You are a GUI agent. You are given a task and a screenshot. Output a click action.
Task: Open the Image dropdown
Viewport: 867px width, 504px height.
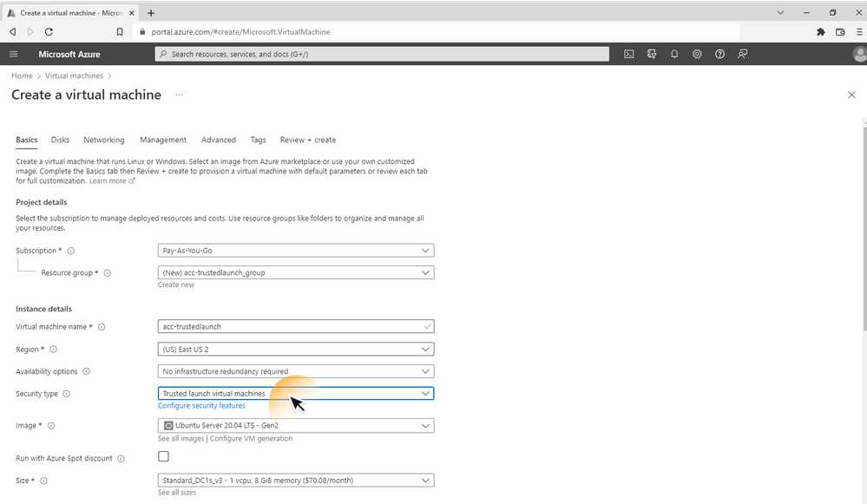click(x=296, y=426)
